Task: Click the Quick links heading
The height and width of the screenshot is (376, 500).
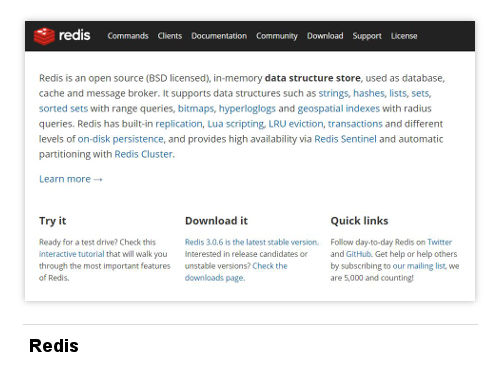Action: point(359,221)
